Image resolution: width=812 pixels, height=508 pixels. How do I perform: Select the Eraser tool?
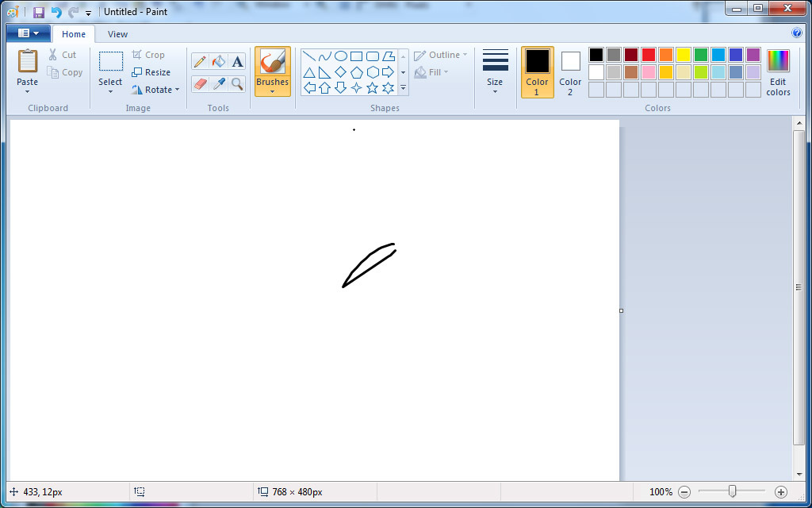click(200, 83)
